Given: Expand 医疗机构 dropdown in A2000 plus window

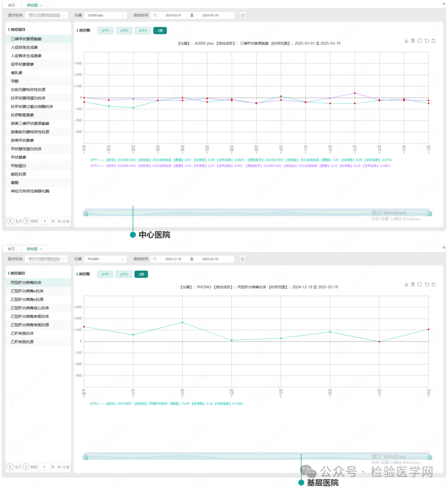Looking at the screenshot, I should click(x=46, y=15).
